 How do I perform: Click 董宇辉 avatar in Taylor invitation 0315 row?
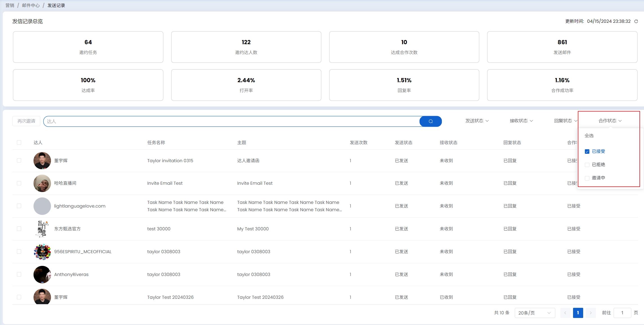[42, 161]
